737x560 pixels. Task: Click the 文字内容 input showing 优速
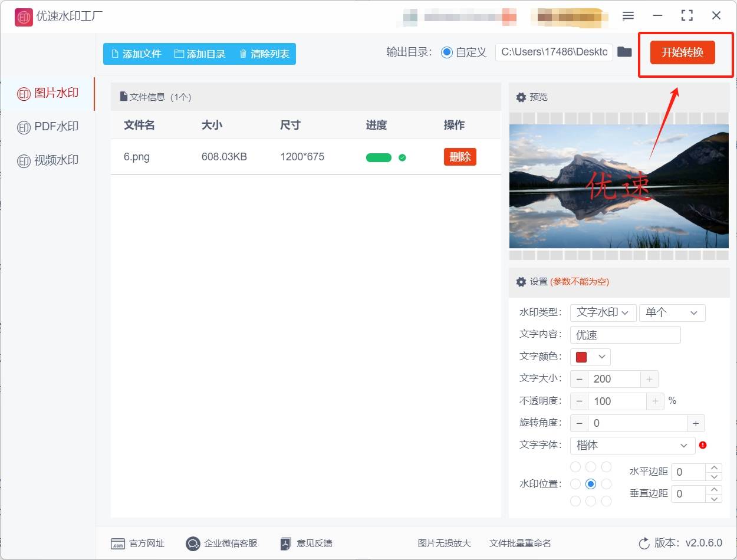click(x=624, y=334)
